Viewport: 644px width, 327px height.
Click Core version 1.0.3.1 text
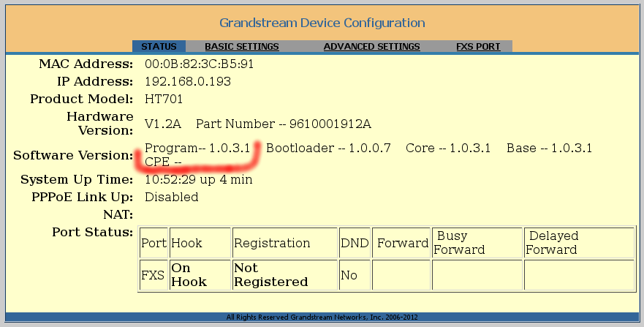(x=448, y=148)
